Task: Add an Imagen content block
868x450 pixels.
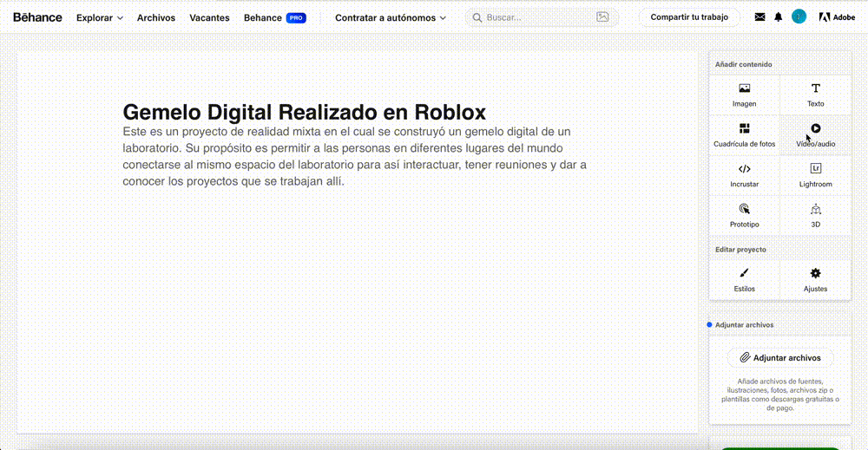Action: coord(744,95)
